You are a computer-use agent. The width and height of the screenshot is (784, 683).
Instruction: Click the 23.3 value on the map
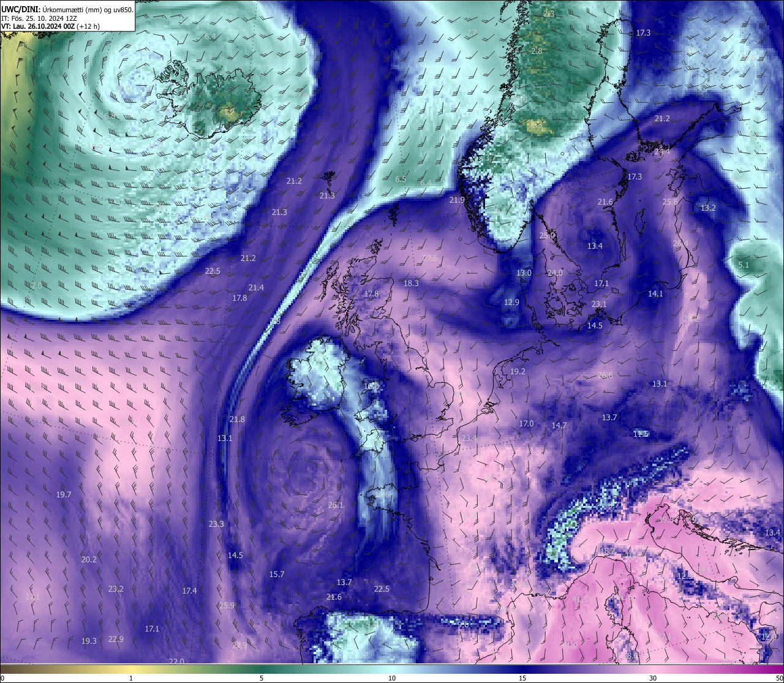(x=216, y=524)
